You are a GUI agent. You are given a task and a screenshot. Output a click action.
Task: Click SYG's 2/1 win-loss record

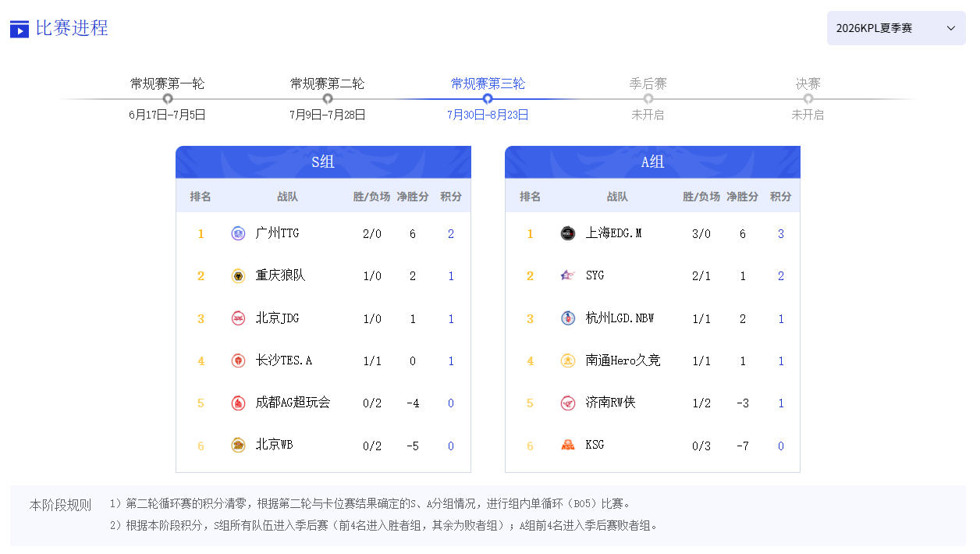pyautogui.click(x=701, y=276)
